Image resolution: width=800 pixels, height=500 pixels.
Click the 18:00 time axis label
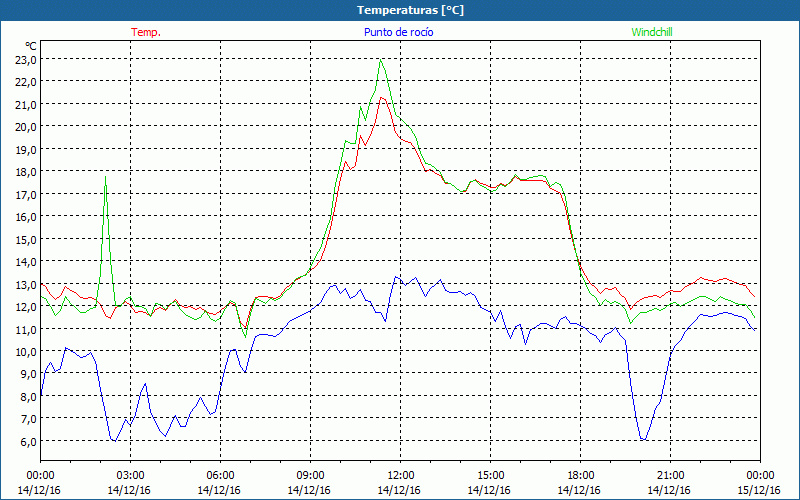tap(581, 475)
